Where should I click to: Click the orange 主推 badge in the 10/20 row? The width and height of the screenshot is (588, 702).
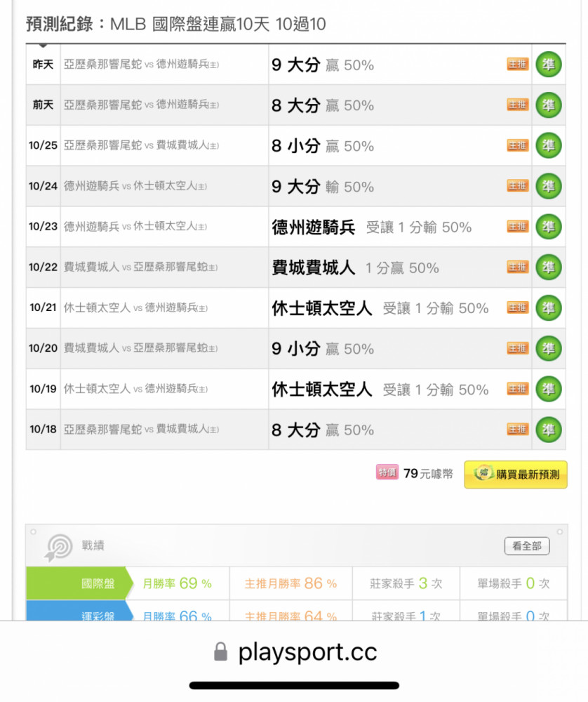(x=518, y=348)
